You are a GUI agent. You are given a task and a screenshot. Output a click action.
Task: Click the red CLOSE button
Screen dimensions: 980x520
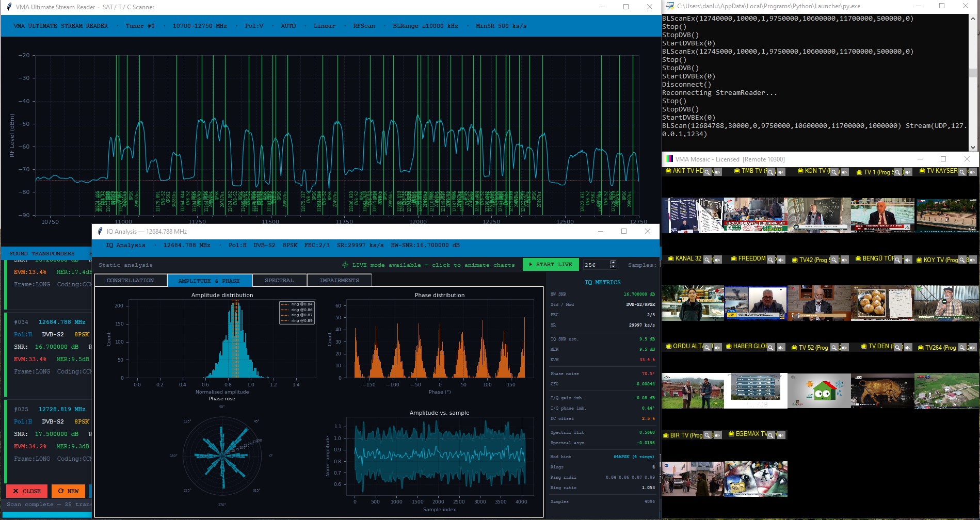click(27, 491)
